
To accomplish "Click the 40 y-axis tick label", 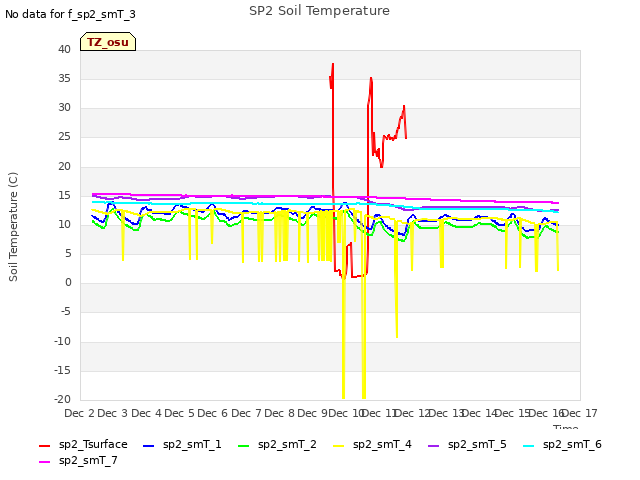I will (64, 50).
